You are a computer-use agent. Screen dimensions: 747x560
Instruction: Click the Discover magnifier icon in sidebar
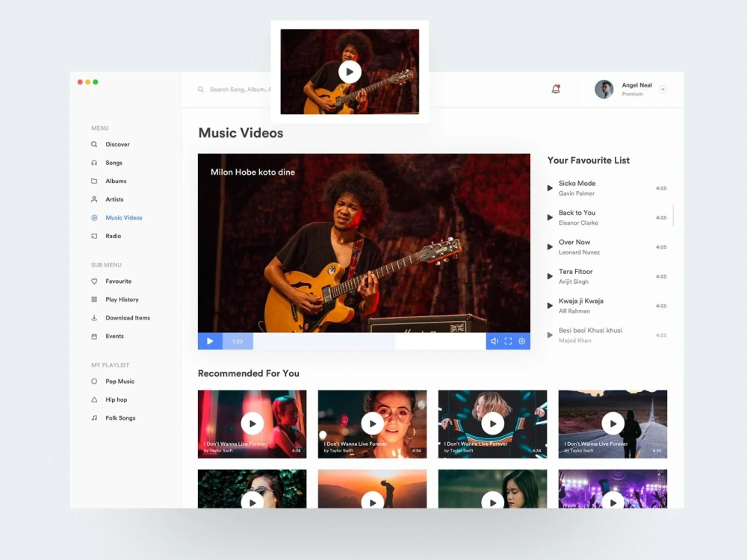(94, 144)
